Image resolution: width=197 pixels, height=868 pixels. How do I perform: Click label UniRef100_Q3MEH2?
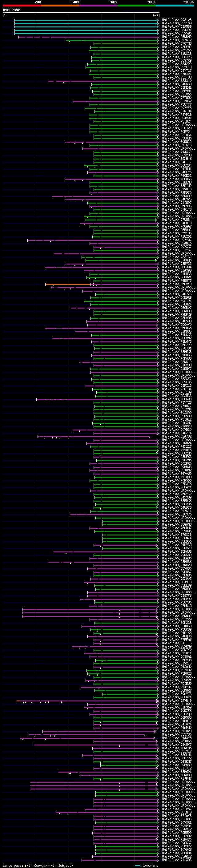(x=177, y=47)
